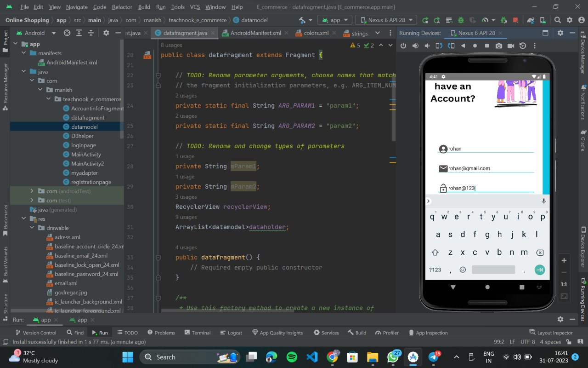This screenshot has width=588, height=368.
Task: Toggle the Shift key on emulator keyboard
Action: click(x=435, y=253)
